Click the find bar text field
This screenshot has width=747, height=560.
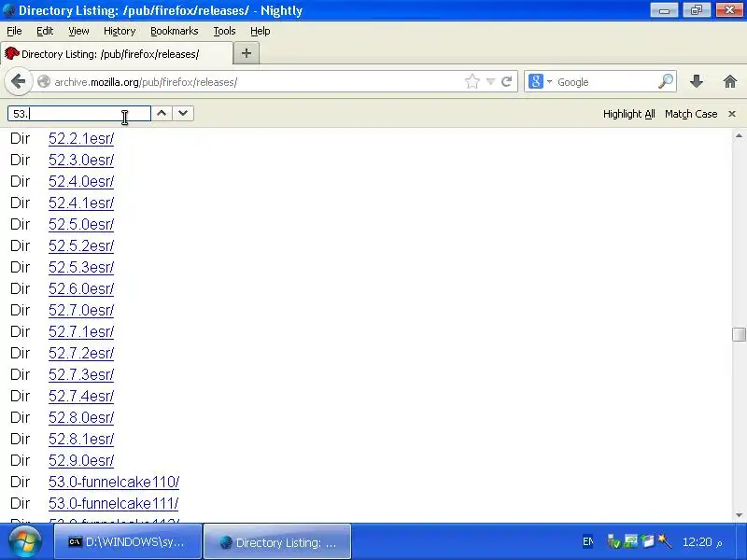pos(79,113)
